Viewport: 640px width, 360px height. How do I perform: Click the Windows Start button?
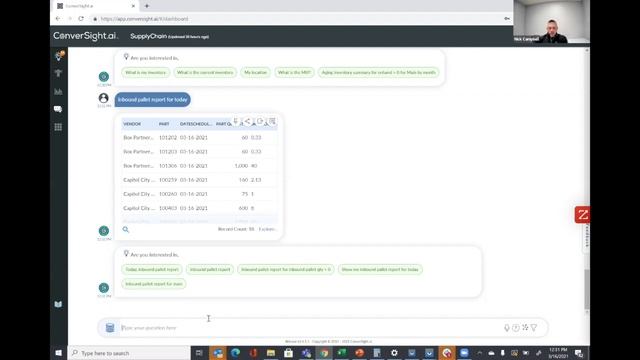(x=58, y=353)
